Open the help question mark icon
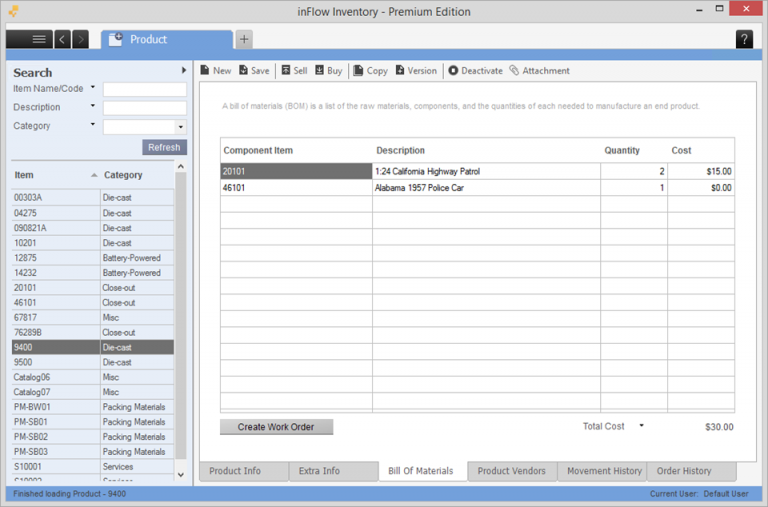 click(744, 39)
